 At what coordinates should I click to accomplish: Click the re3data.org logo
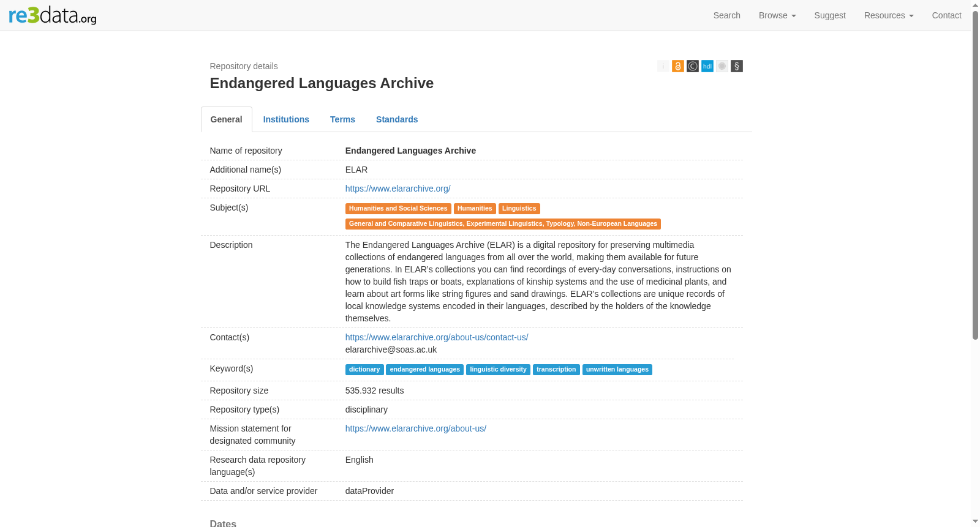53,15
